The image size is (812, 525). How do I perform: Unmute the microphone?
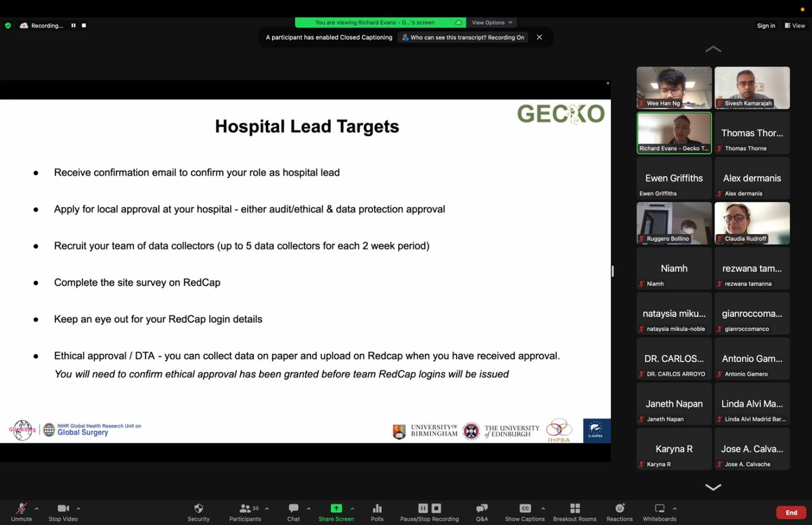[21, 511]
